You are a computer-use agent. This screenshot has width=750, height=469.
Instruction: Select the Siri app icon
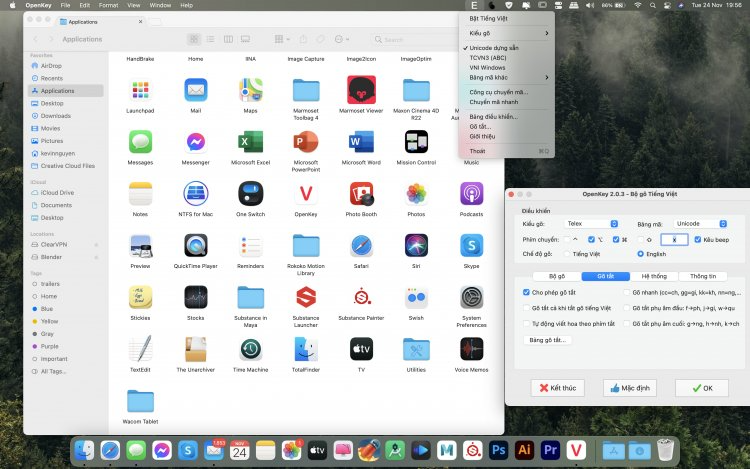click(416, 245)
